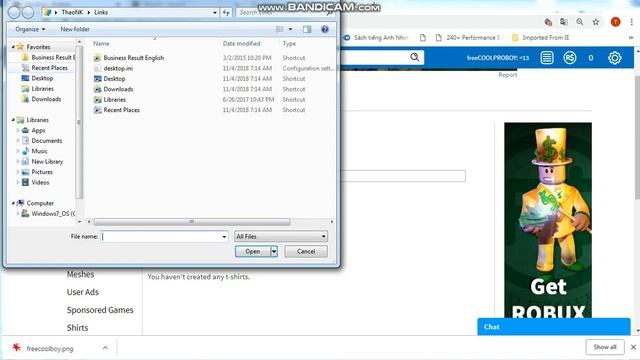640x360 pixels.
Task: Click the back arrow in file dialog
Action: pos(13,12)
